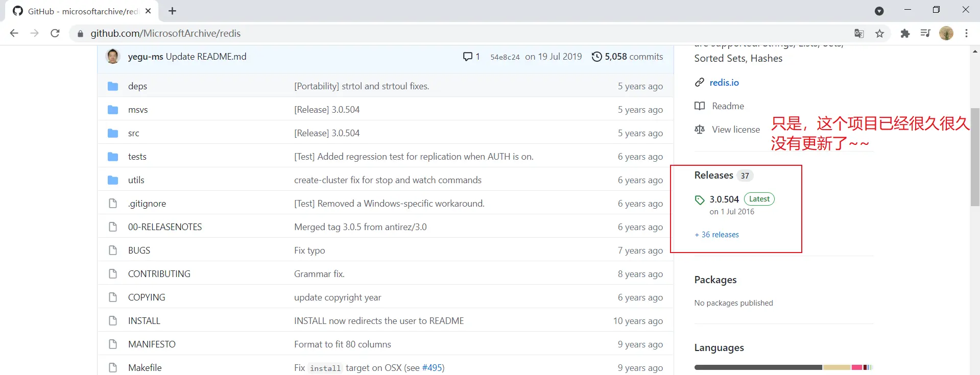Image resolution: width=980 pixels, height=375 pixels.
Task: Click View license in sidebar
Action: pos(735,130)
